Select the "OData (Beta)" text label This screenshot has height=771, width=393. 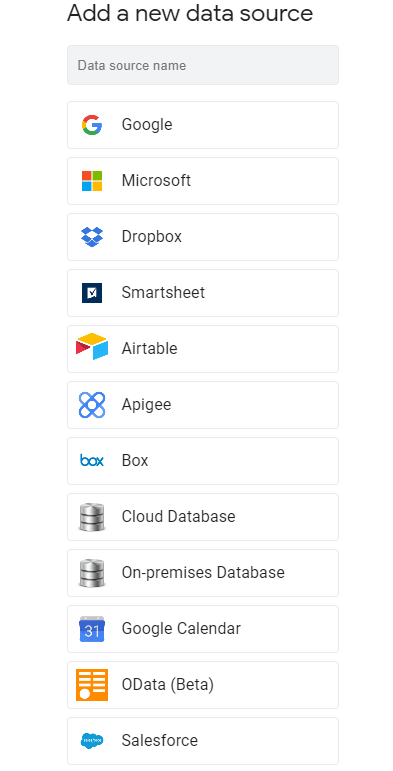point(168,685)
